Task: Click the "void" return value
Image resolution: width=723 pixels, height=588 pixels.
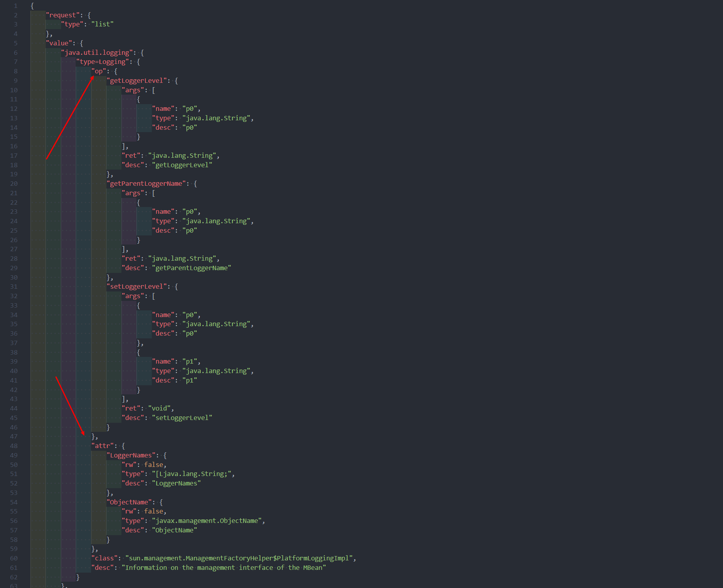Action: 159,409
